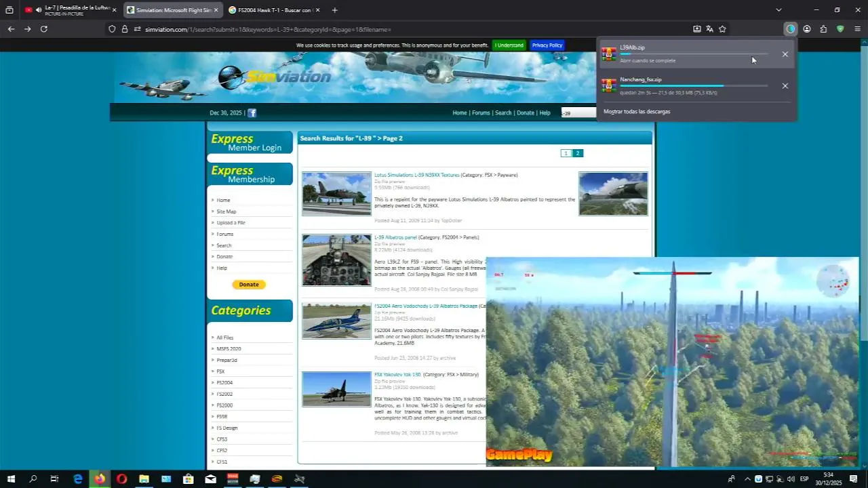Click the L39Alb.zip download progress bar
This screenshot has width=868, height=488.
point(694,54)
